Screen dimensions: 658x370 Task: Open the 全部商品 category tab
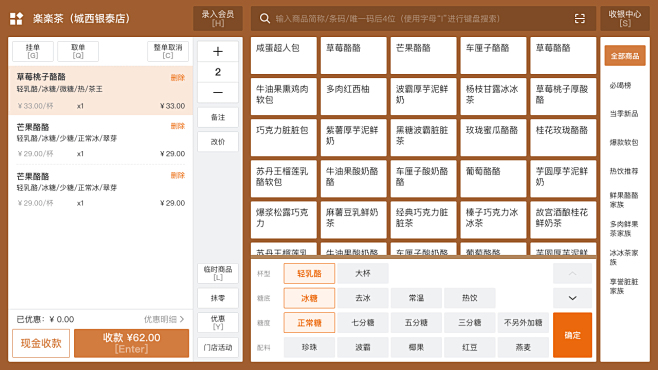point(625,56)
